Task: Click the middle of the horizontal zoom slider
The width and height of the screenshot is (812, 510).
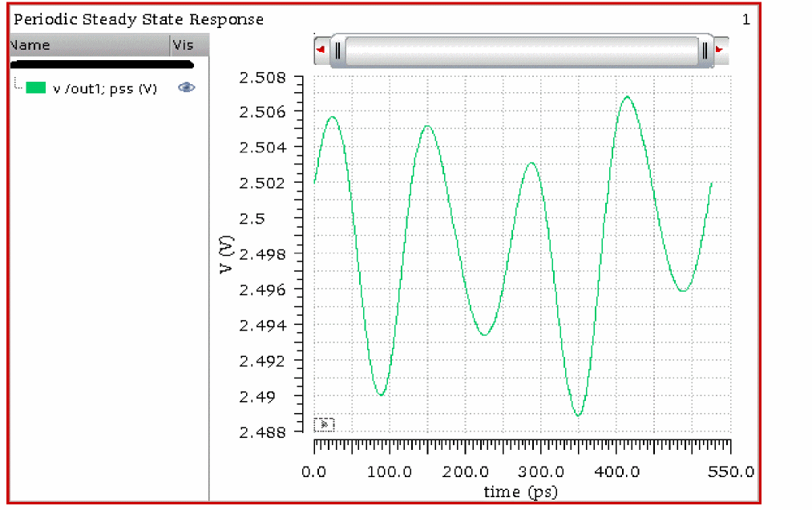Action: pyautogui.click(x=521, y=51)
